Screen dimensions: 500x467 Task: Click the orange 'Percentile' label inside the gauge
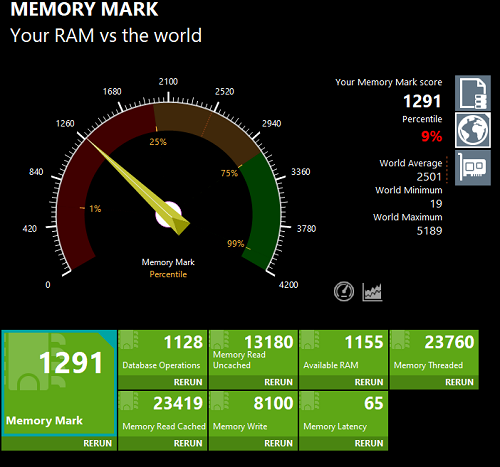(x=168, y=274)
